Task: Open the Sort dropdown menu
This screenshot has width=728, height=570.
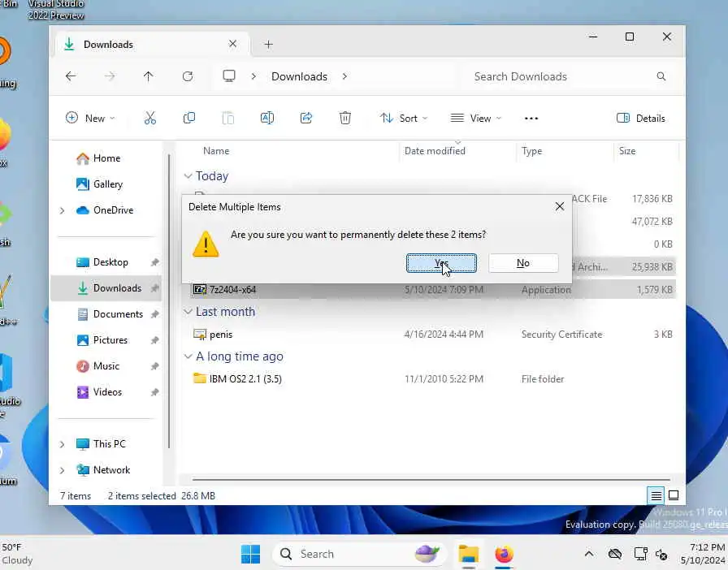Action: click(x=404, y=119)
